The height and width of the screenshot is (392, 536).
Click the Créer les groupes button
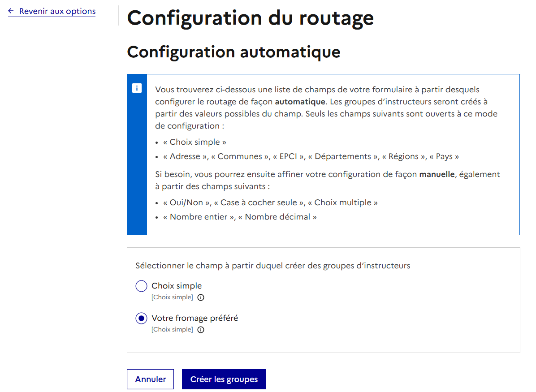(x=224, y=379)
